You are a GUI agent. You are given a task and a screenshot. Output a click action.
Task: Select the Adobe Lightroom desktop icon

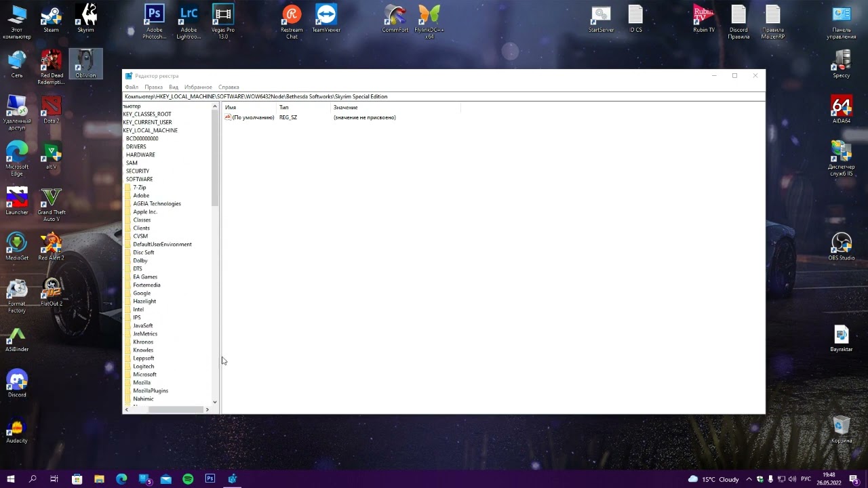[189, 22]
